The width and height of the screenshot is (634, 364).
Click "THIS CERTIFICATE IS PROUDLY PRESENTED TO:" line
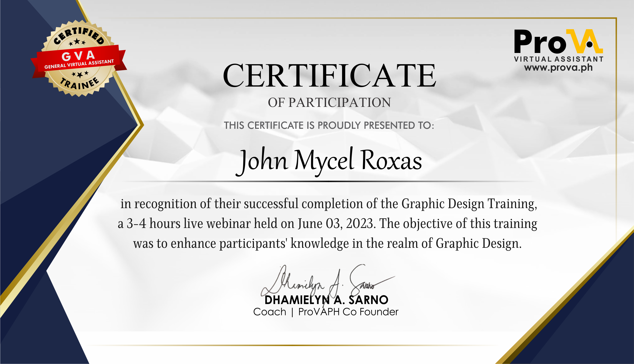click(x=329, y=125)
